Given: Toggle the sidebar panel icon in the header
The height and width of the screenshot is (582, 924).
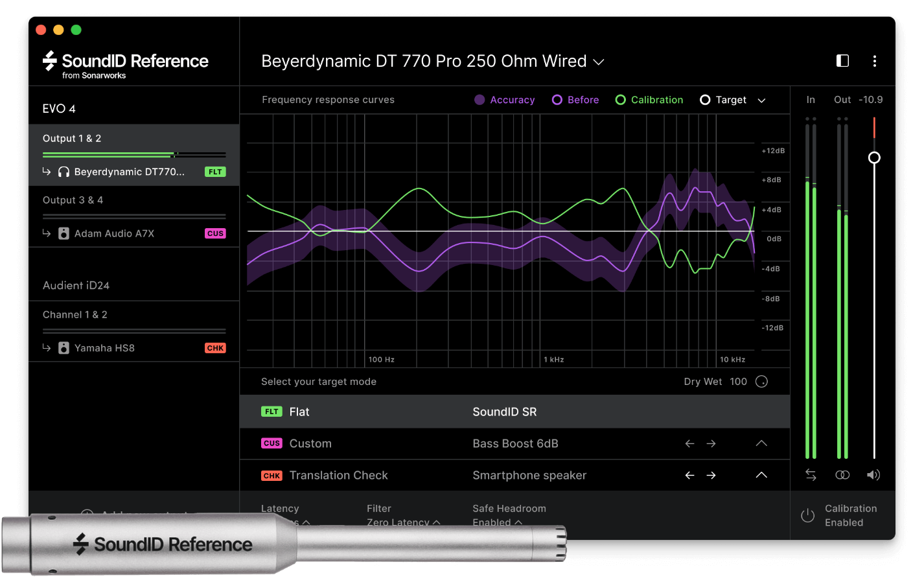Looking at the screenshot, I should coord(842,60).
